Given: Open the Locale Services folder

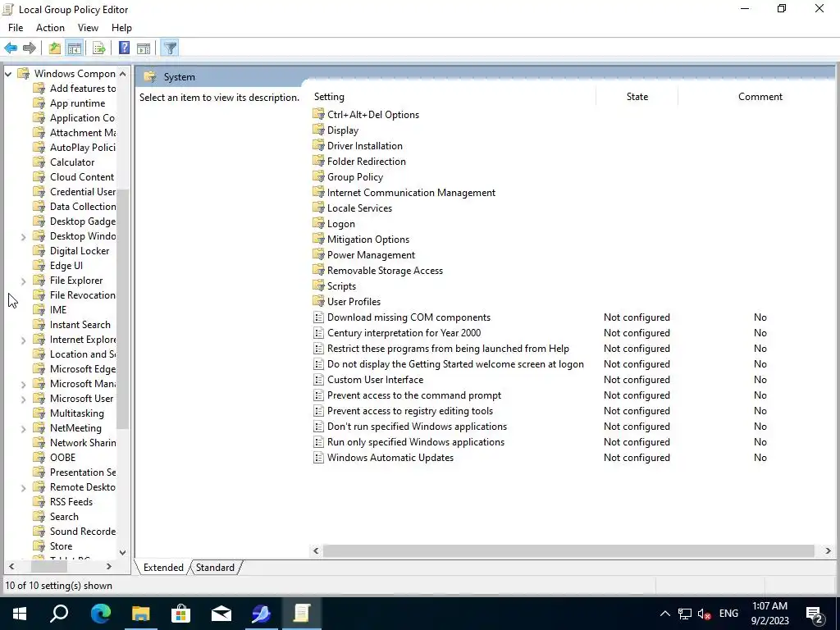Looking at the screenshot, I should (359, 208).
